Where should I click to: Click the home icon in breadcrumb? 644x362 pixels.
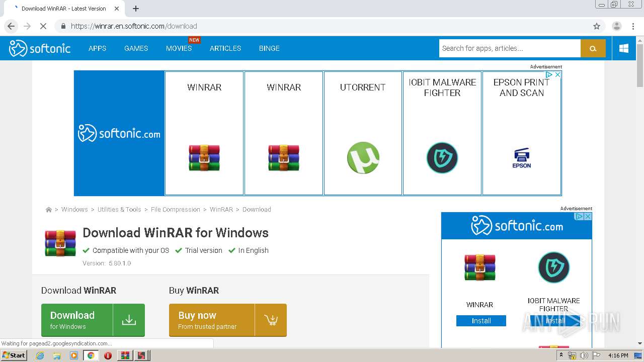point(48,210)
